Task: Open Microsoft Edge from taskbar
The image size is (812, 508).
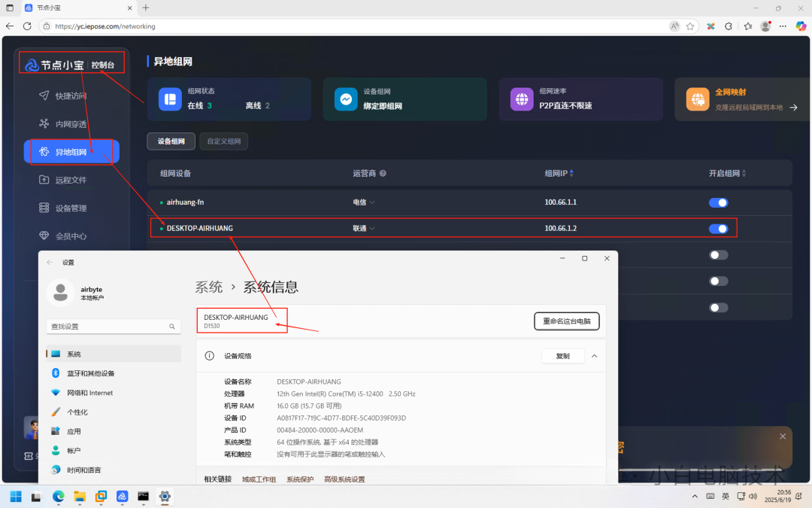Action: click(x=58, y=496)
